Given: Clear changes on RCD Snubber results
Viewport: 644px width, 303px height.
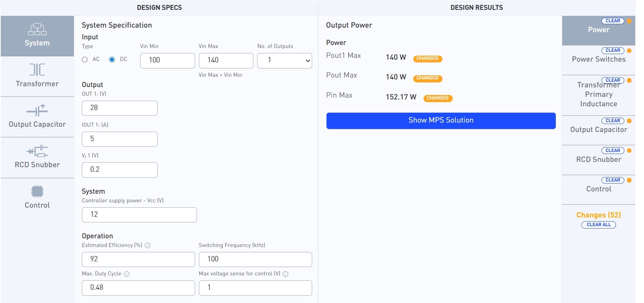Looking at the screenshot, I should 612,151.
